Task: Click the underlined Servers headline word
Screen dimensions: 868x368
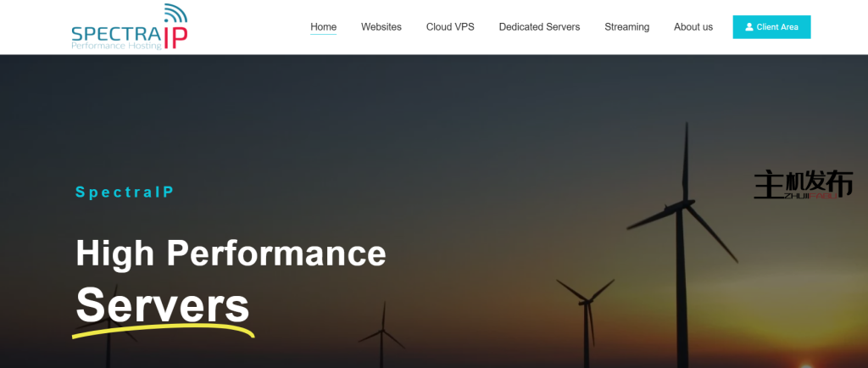Action: click(163, 305)
